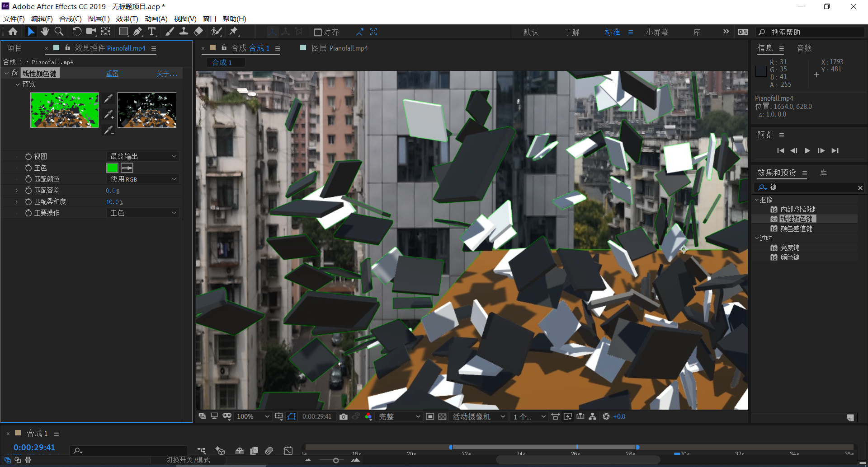
Task: Select the Rotation tool
Action: click(77, 32)
